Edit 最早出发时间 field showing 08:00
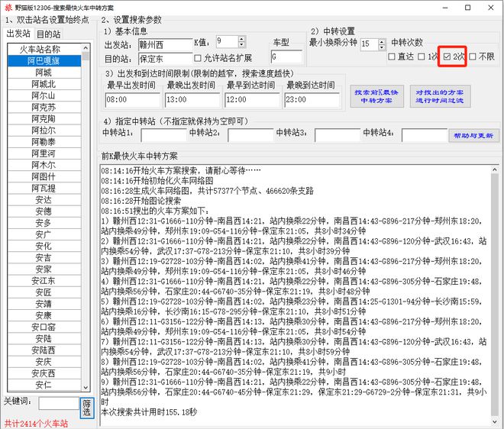The width and height of the screenshot is (504, 429). (132, 100)
